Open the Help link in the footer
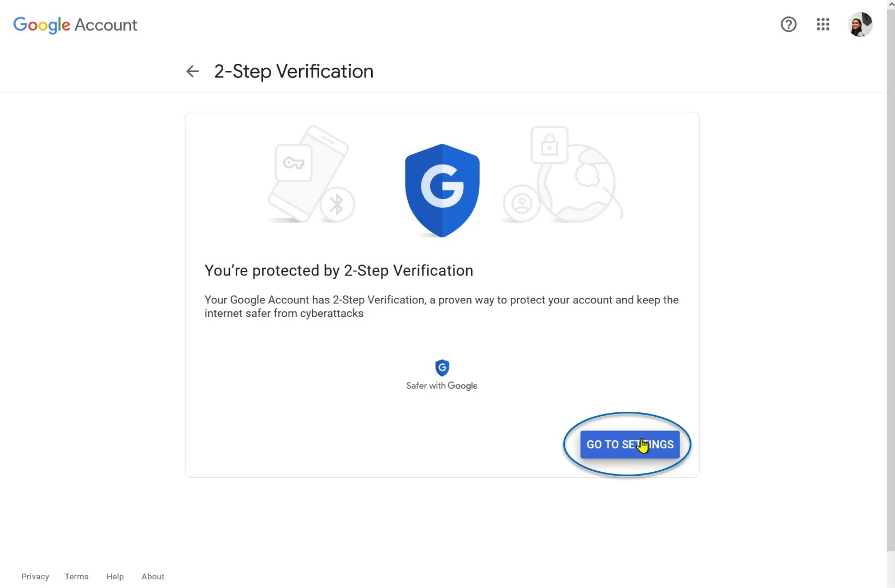Viewport: 895px width, 588px height. pos(115,577)
